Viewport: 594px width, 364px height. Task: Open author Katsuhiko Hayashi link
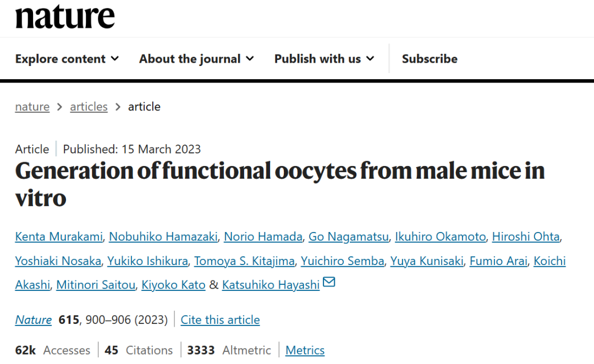(x=271, y=284)
